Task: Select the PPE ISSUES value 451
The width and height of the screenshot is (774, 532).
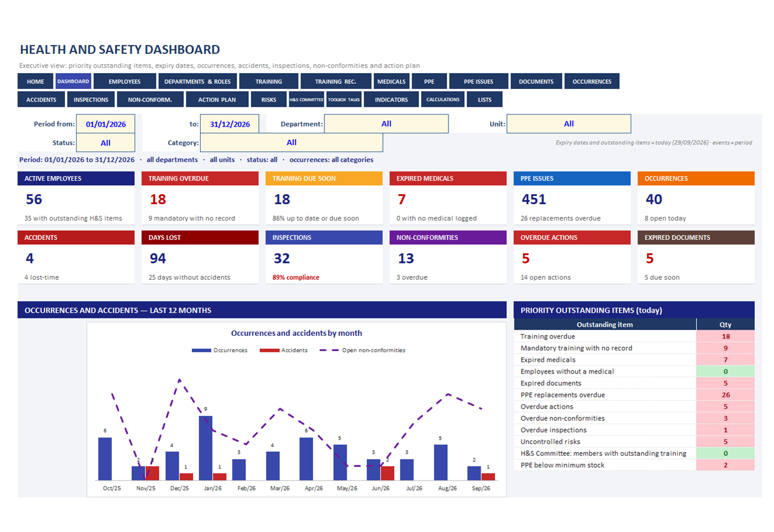Action: 534,200
